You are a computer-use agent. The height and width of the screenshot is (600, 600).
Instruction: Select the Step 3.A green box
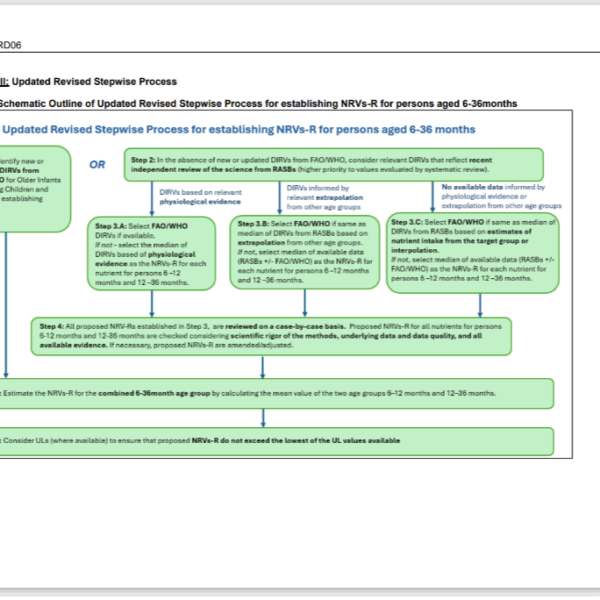point(150,255)
